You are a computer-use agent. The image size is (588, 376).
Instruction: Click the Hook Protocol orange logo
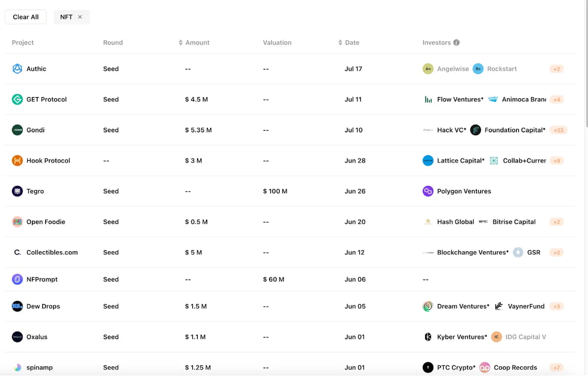[x=17, y=161]
